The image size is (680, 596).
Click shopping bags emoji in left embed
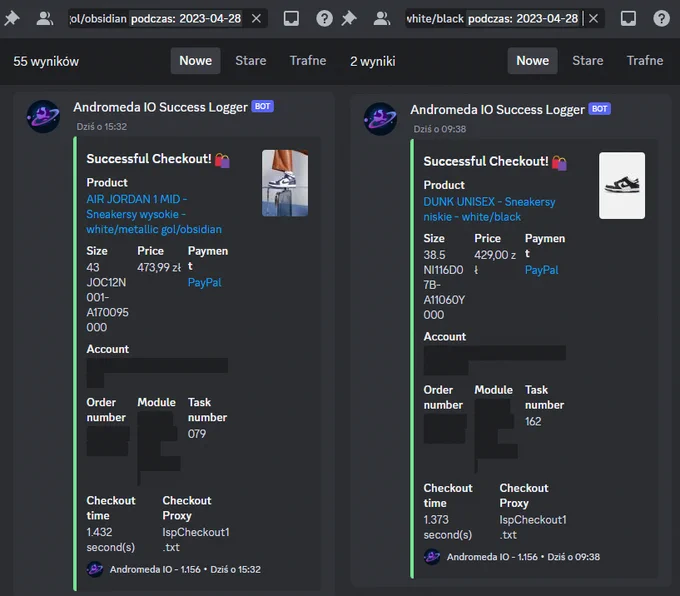click(x=222, y=160)
